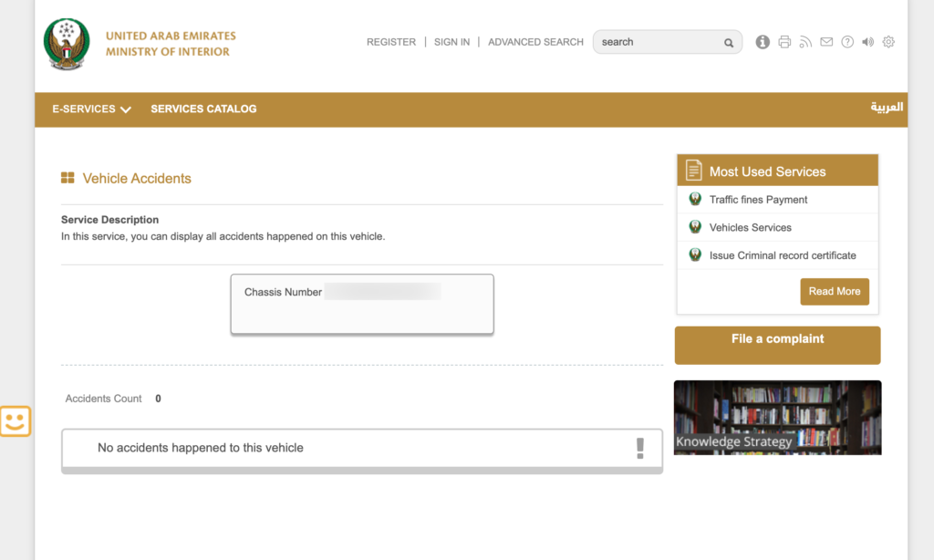Click the REGISTER link
Screen dimensions: 934x560
[391, 42]
